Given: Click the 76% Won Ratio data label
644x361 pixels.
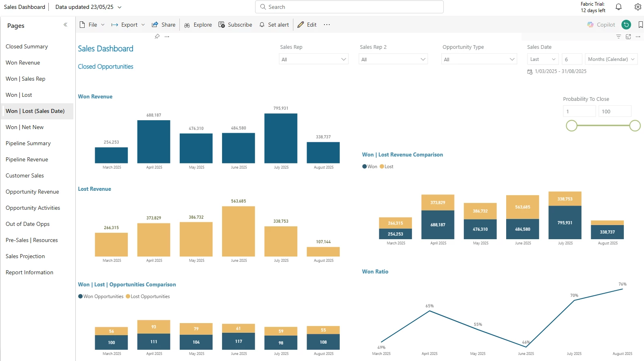Looking at the screenshot, I should (623, 284).
